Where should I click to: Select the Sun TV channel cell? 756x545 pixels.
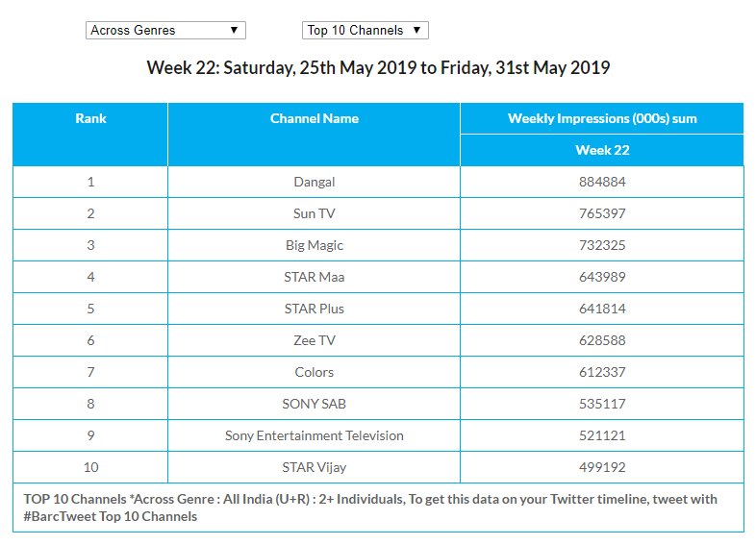pos(315,213)
